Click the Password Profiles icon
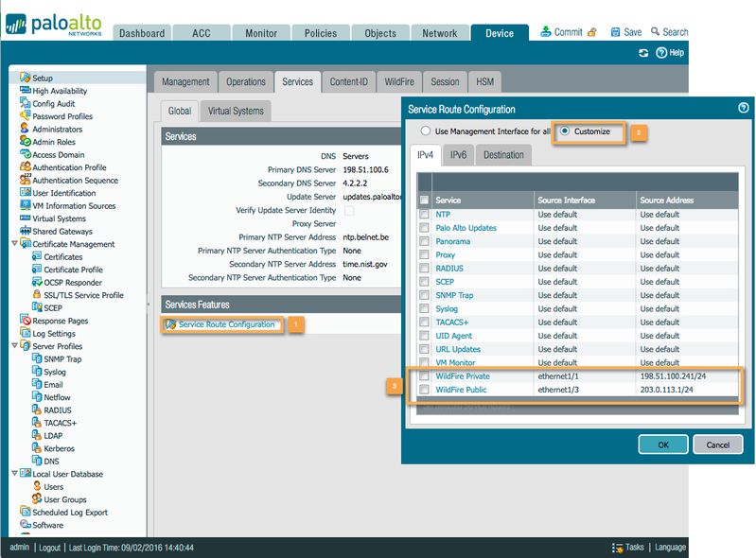 click(x=25, y=115)
